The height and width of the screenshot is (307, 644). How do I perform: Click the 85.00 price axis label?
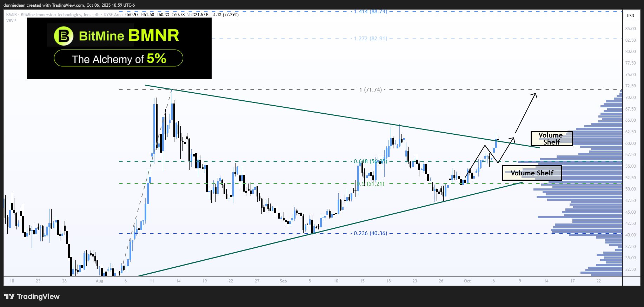(631, 29)
